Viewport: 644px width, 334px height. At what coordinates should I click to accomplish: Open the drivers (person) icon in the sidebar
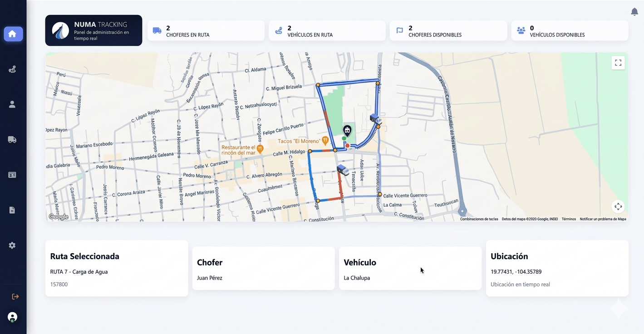tap(12, 104)
